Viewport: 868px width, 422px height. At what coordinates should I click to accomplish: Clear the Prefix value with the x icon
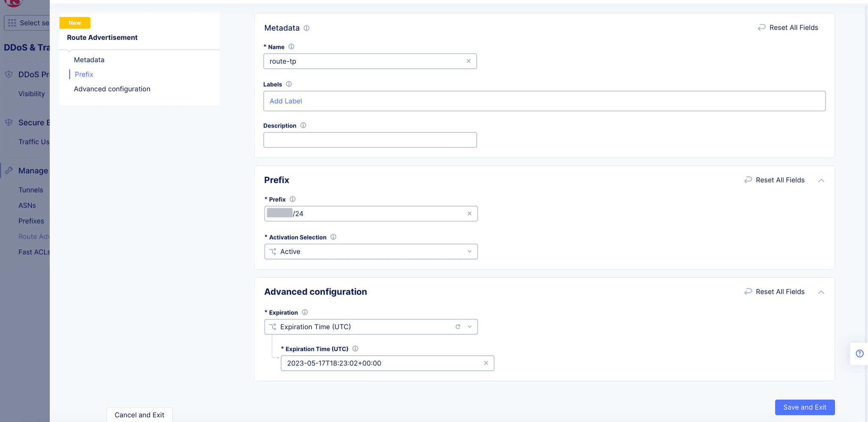click(469, 213)
